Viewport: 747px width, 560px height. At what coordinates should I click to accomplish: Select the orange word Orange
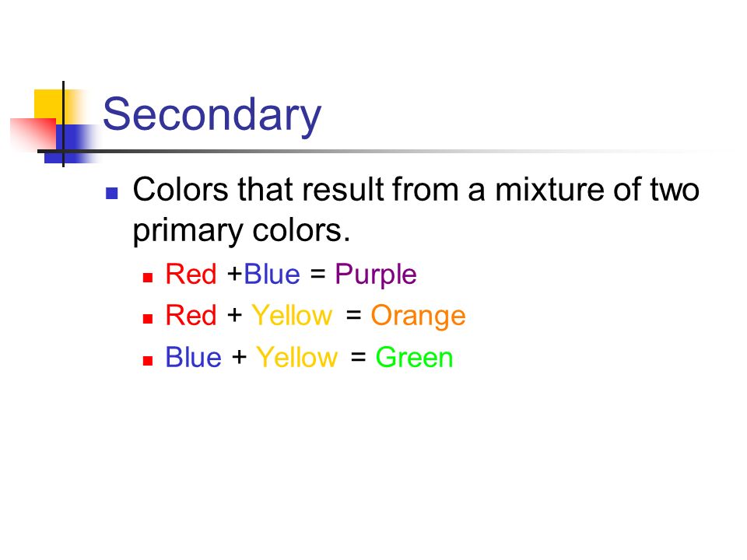tap(419, 317)
